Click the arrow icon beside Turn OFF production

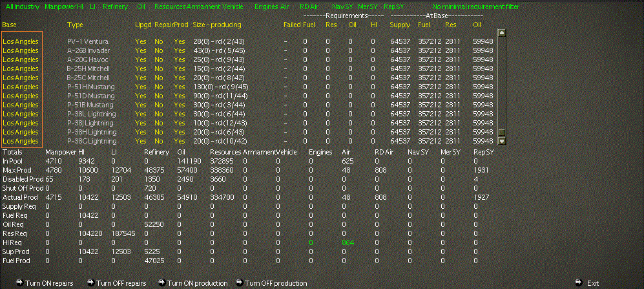[240, 283]
